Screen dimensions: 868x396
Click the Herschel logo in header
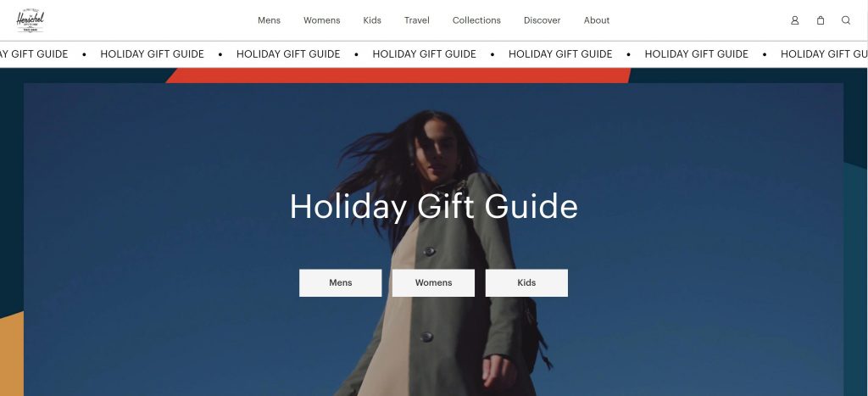click(30, 20)
